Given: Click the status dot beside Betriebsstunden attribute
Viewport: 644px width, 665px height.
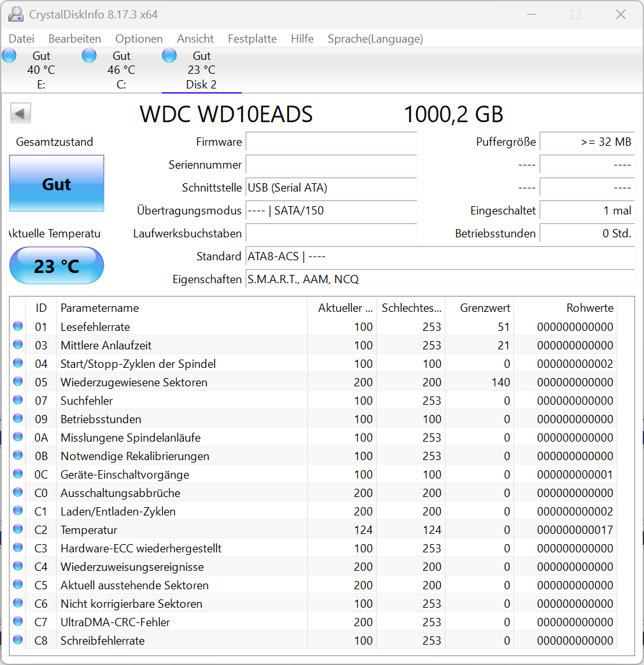Looking at the screenshot, I should pos(18,419).
